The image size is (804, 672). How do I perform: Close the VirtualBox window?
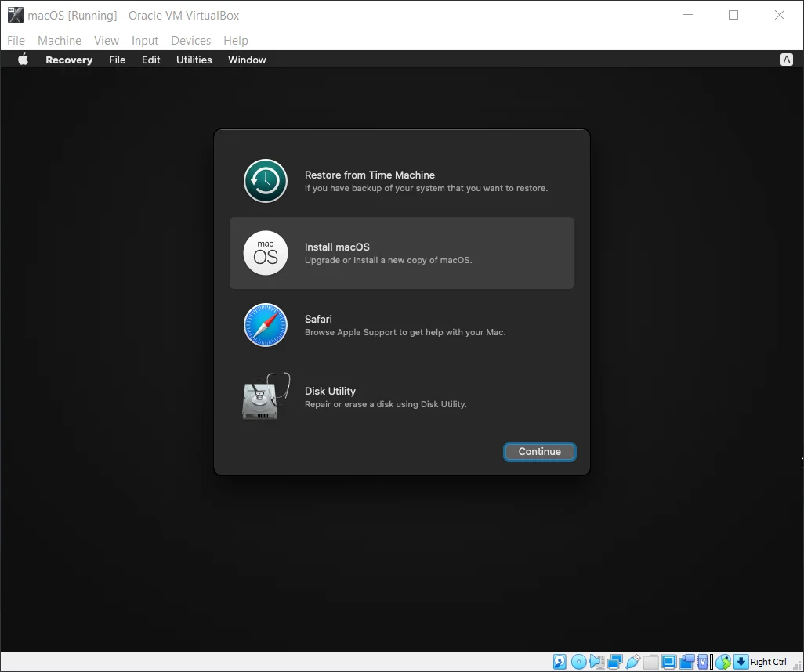click(780, 15)
